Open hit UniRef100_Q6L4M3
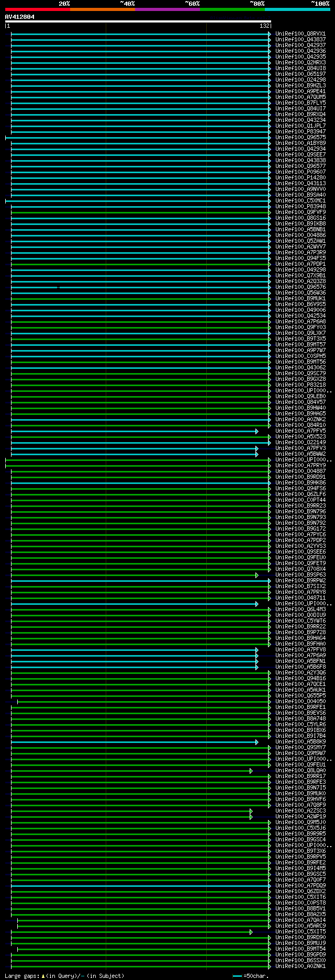This screenshot has width=335, height=980. [x=300, y=609]
